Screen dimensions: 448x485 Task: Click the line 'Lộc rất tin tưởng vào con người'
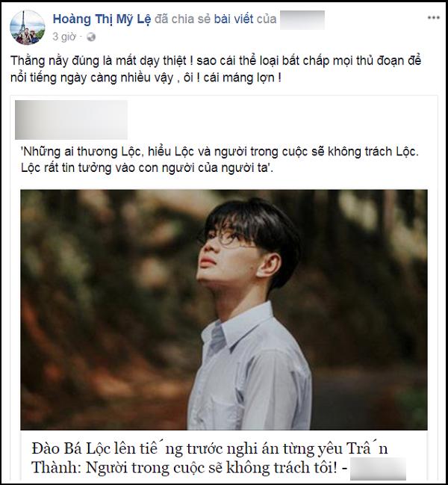pos(147,168)
